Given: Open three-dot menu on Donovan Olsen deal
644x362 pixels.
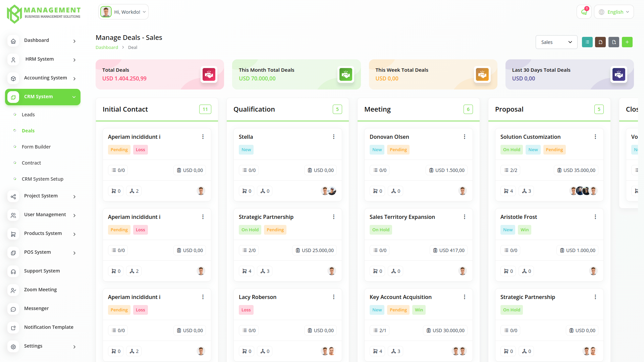Looking at the screenshot, I should click(465, 137).
